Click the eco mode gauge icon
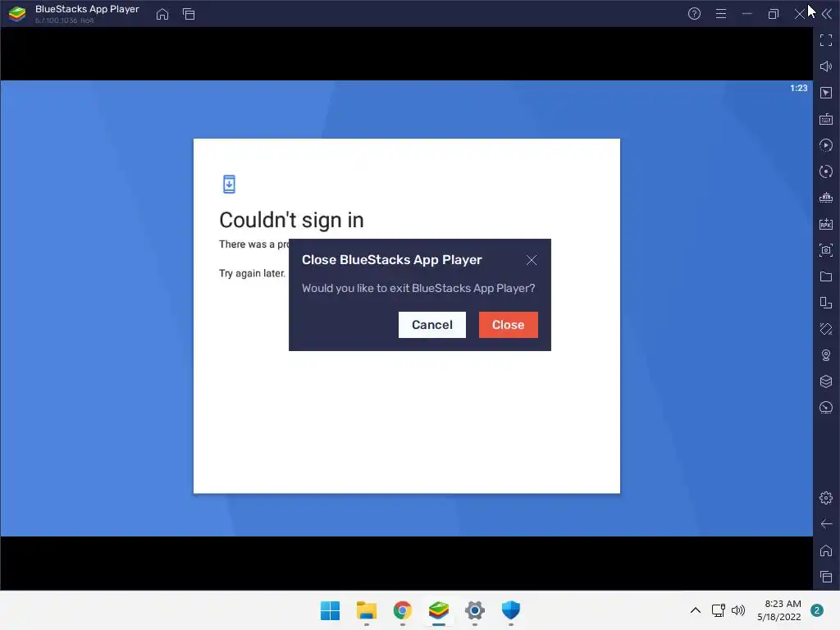The width and height of the screenshot is (840, 630). tap(826, 408)
